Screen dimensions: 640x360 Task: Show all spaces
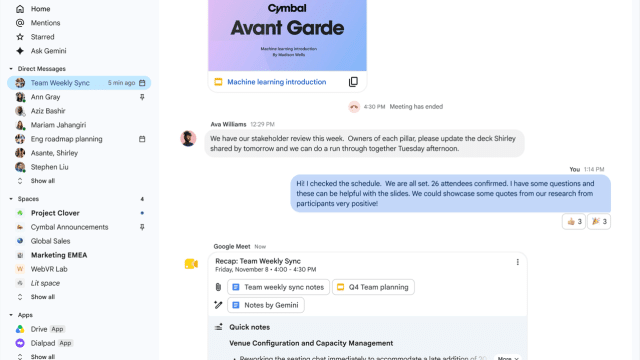click(42, 297)
